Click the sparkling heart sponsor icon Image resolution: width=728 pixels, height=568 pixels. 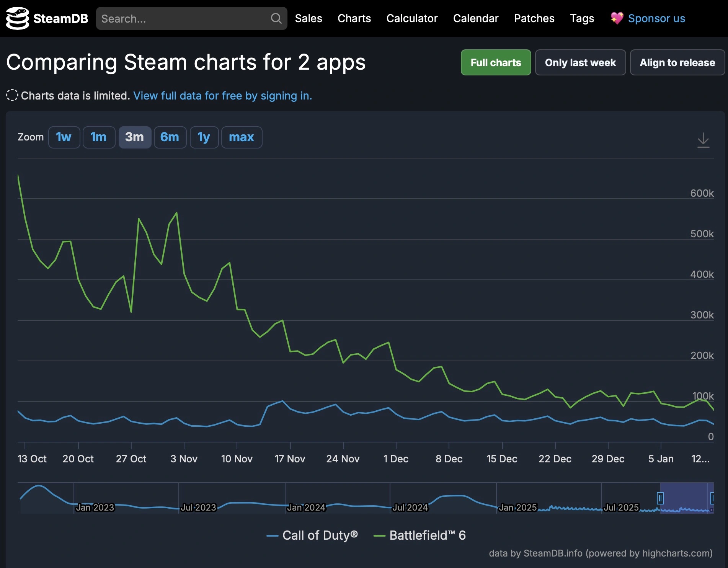pyautogui.click(x=617, y=18)
